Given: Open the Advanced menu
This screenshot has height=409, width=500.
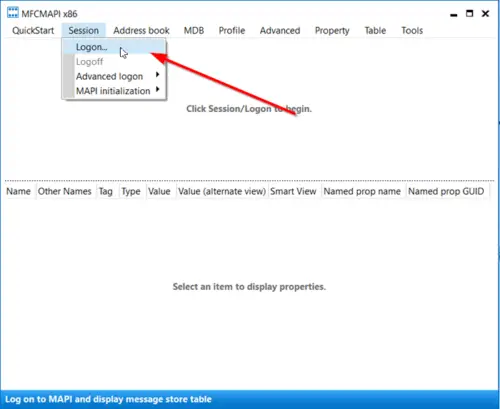Looking at the screenshot, I should pos(280,31).
